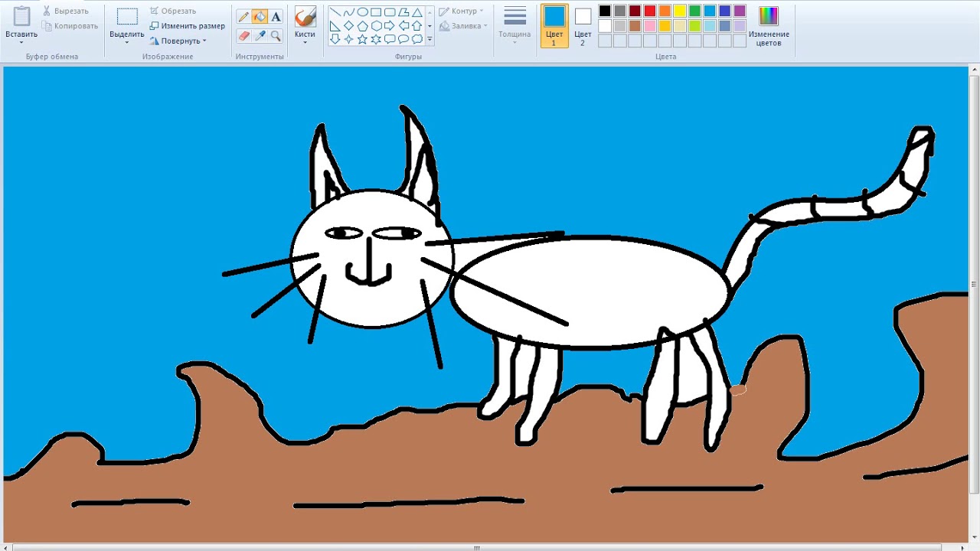
Task: Pick the hexagon shape
Action: tap(376, 26)
